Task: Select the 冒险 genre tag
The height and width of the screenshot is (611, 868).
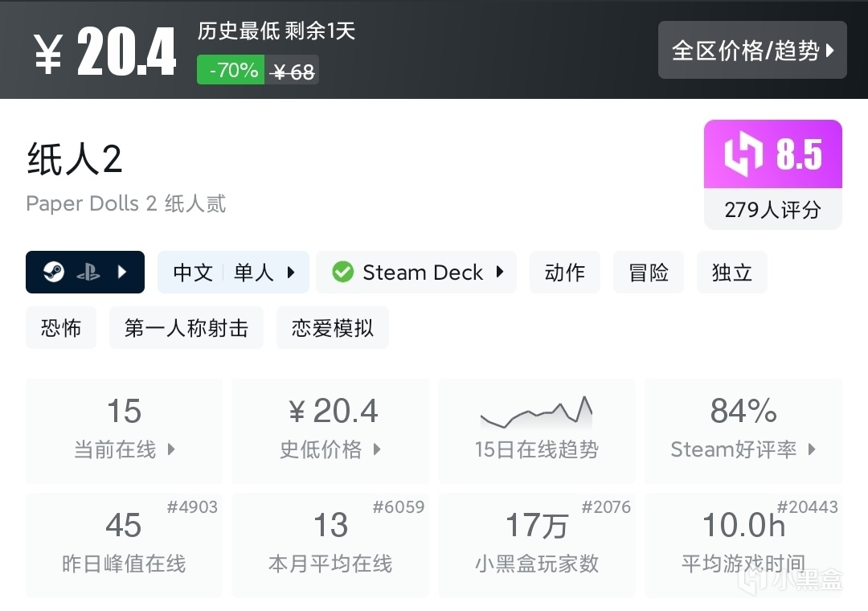Action: tap(649, 273)
